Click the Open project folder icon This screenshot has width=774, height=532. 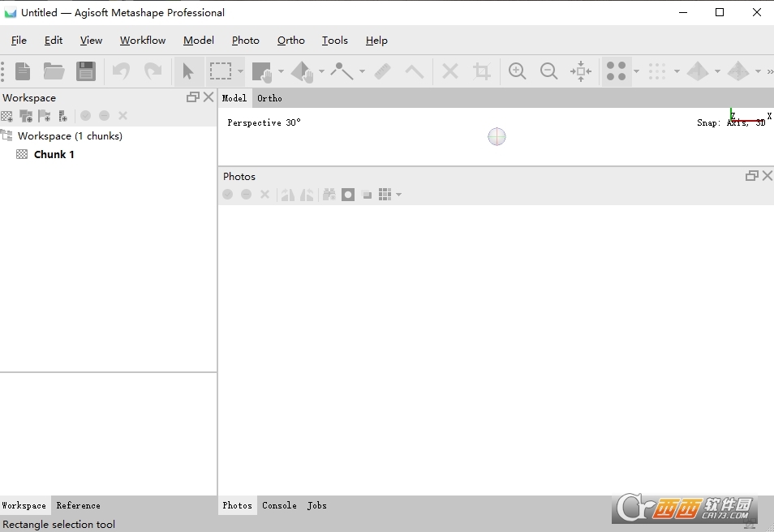pos(54,71)
